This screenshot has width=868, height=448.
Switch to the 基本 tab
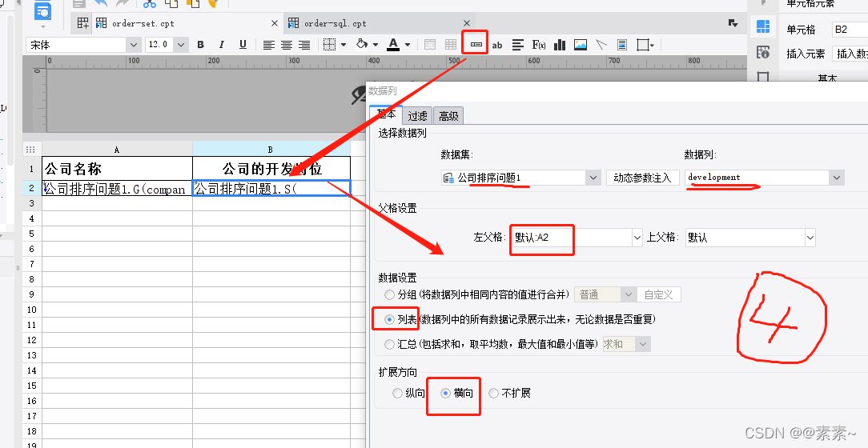coord(387,114)
